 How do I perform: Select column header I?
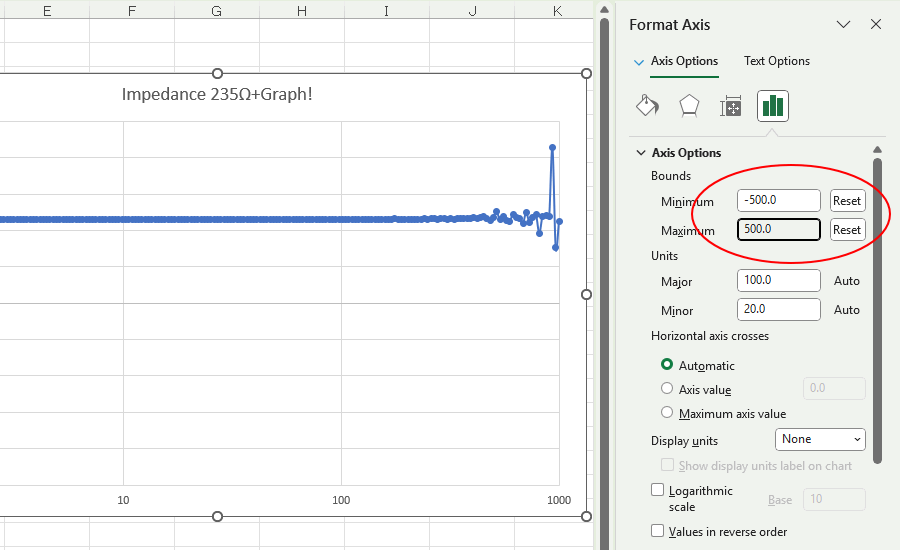(387, 10)
